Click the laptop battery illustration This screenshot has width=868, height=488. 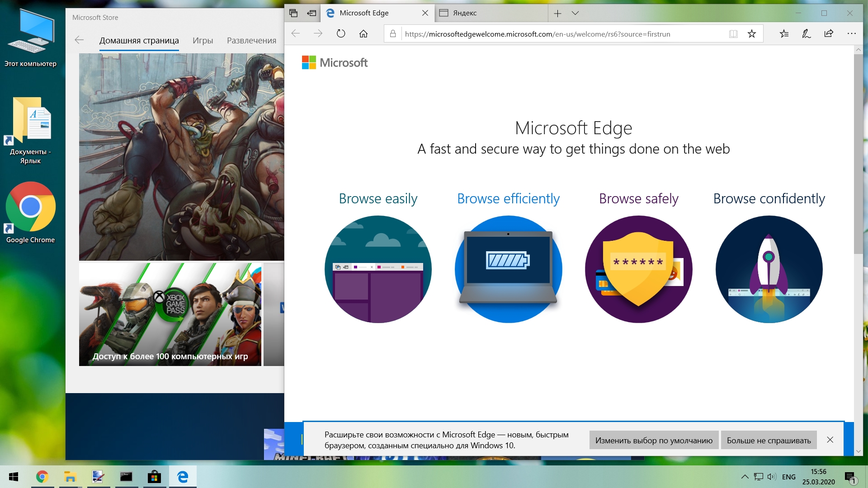508,269
